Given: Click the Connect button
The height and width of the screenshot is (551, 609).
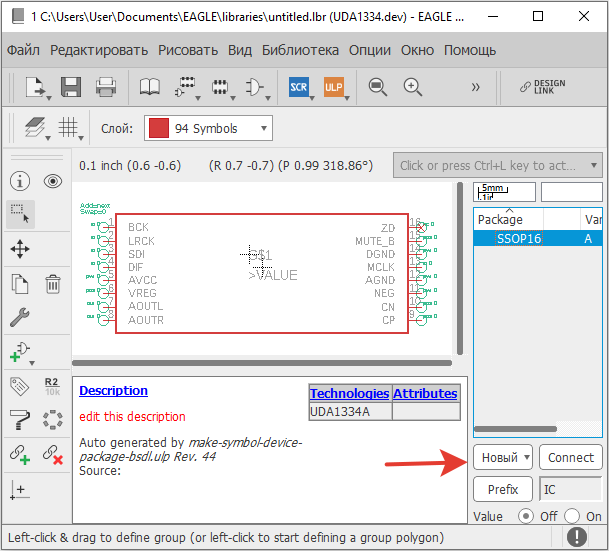Looking at the screenshot, I should point(571,457).
